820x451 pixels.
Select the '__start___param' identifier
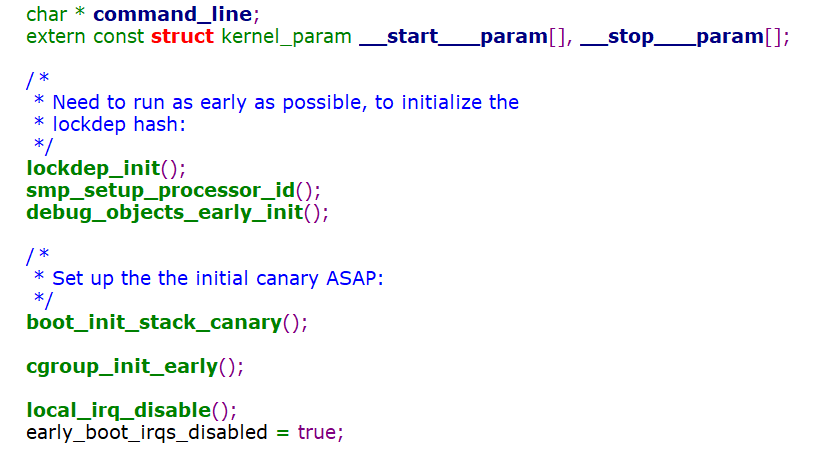coord(453,37)
